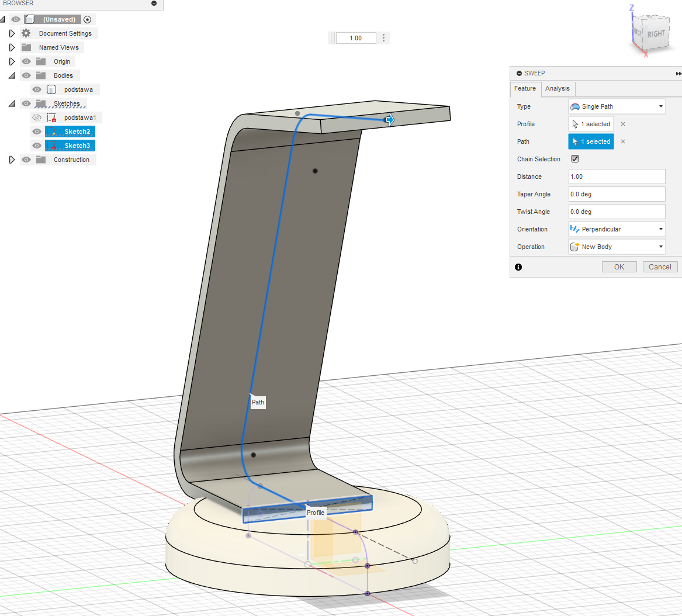Uncheck the Chain Selection checkbox
Viewport: 682px width, 616px height.
575,159
